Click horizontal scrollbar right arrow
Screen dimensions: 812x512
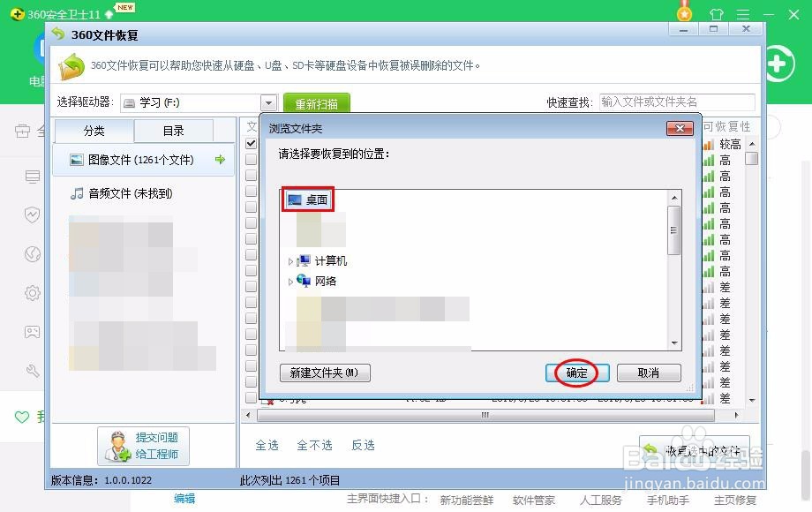736,415
